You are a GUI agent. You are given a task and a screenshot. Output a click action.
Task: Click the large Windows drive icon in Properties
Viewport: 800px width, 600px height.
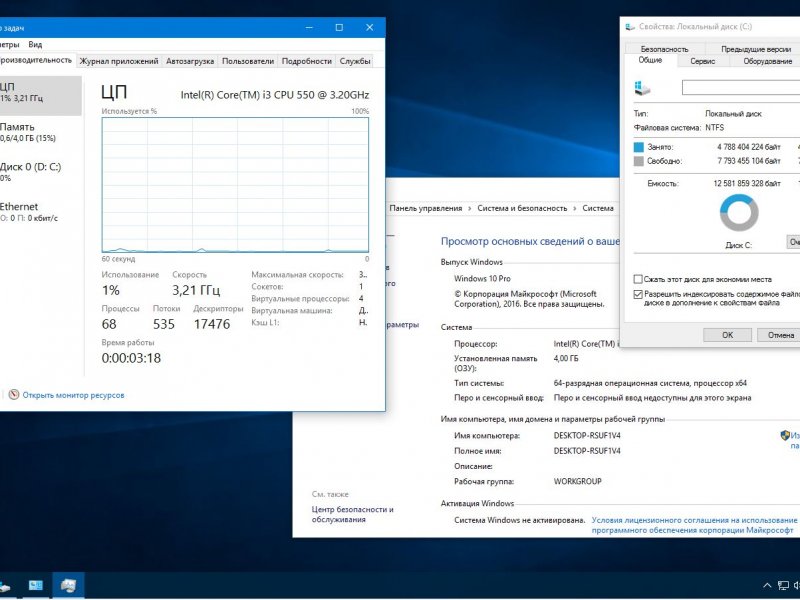[642, 88]
